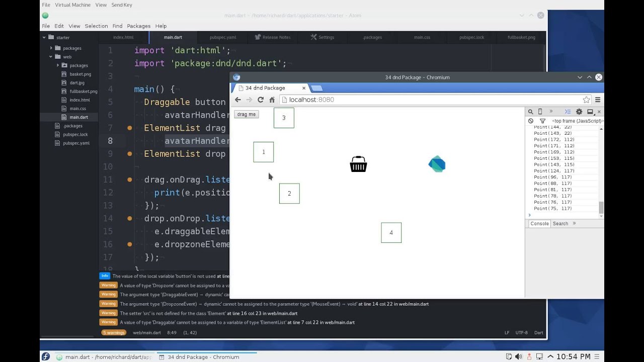
Task: Switch to pubspec.yaml editor tab
Action: pos(223,37)
